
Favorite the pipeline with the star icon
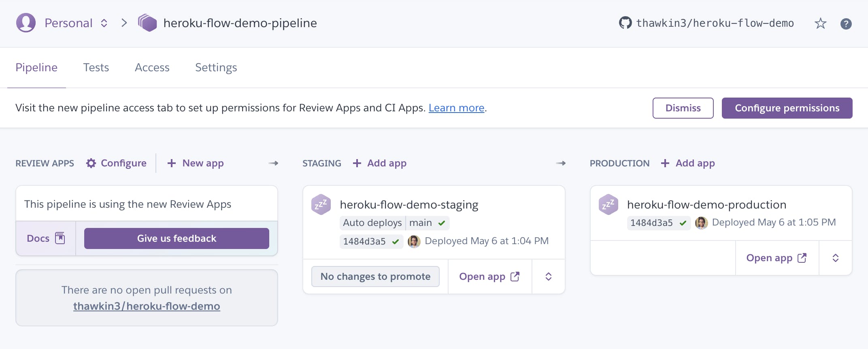pos(820,23)
